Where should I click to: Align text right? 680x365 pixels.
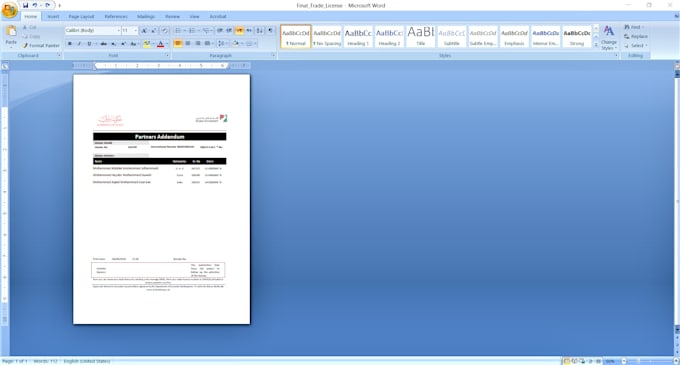[x=198, y=43]
